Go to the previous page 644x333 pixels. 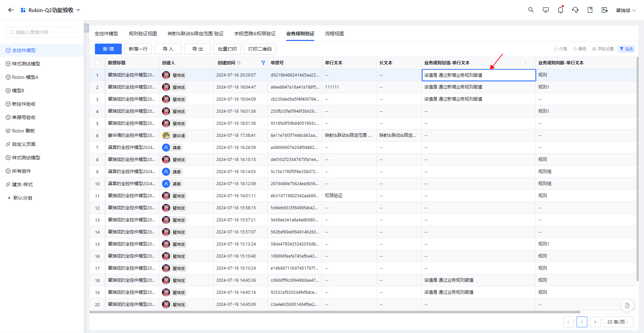pos(569,322)
